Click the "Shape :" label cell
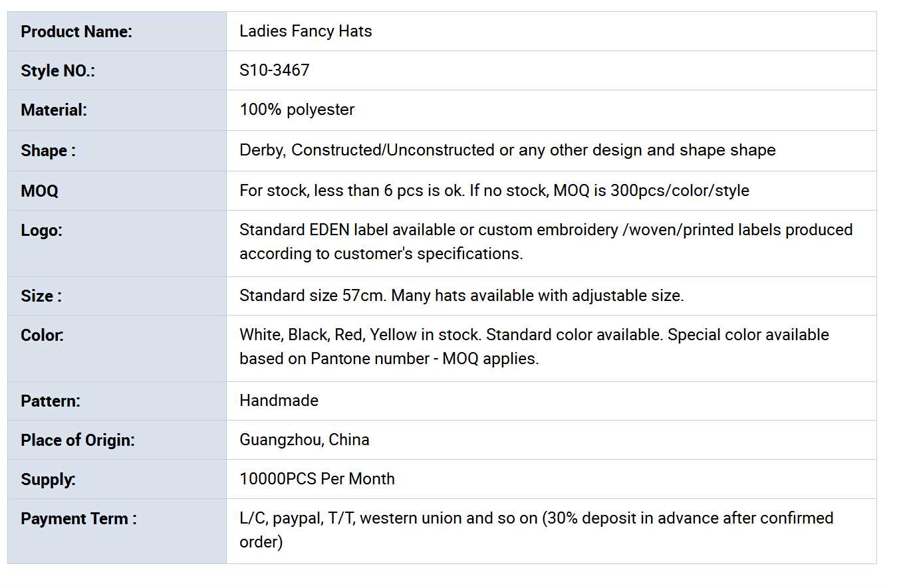The height and width of the screenshot is (588, 905). click(x=48, y=151)
